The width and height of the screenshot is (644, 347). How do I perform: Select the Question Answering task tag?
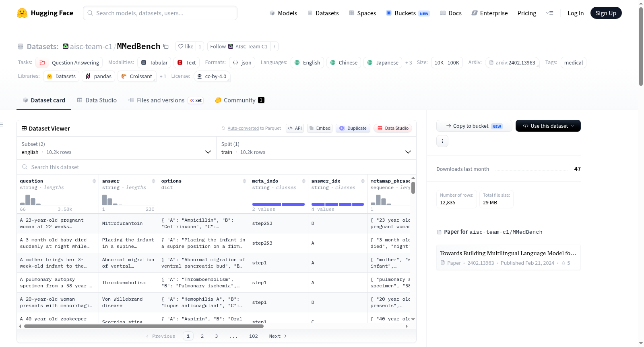69,62
